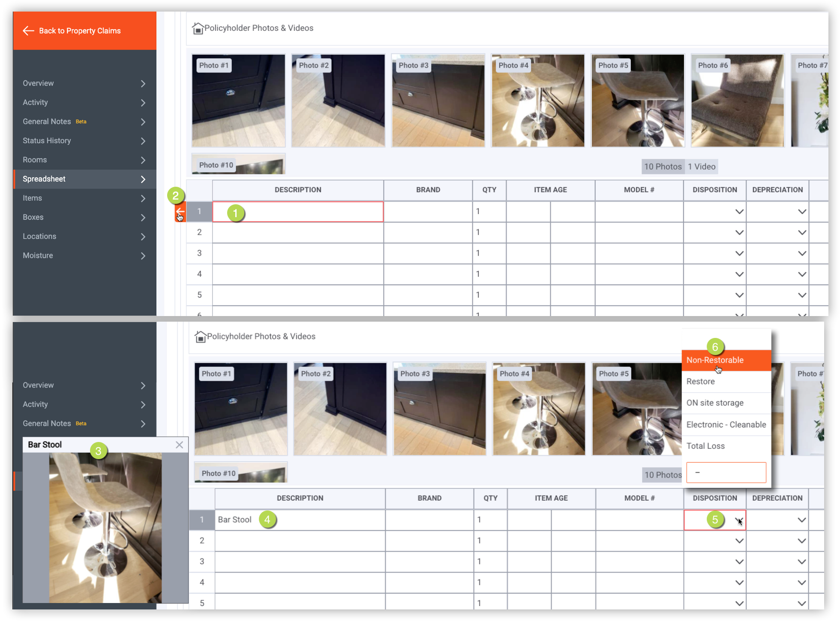The image size is (840, 621).
Task: Click the orange arrow beside row 1
Action: [x=180, y=211]
